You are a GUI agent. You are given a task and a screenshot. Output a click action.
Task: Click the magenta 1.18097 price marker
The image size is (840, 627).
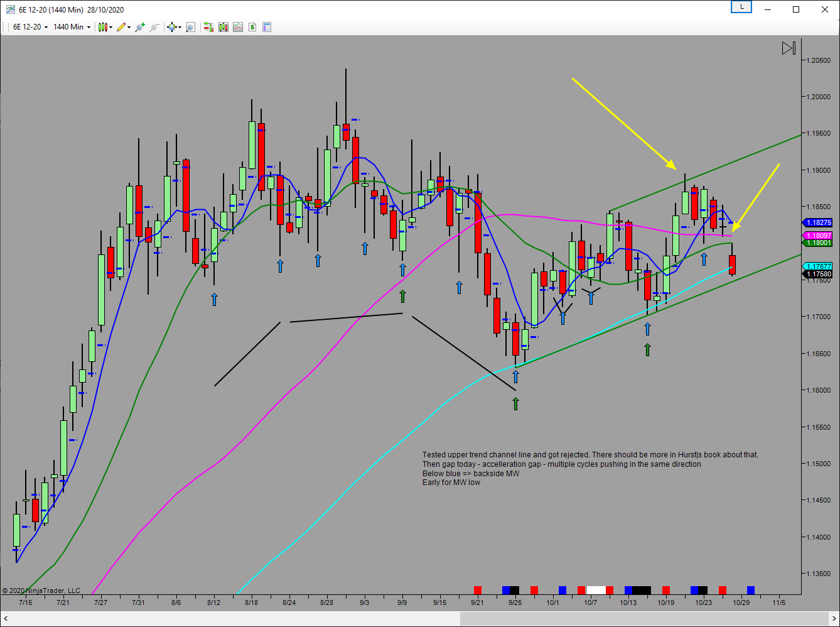(x=817, y=236)
